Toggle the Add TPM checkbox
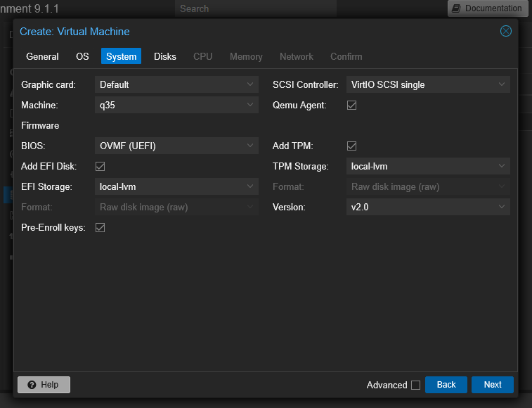The image size is (532, 408). [352, 146]
